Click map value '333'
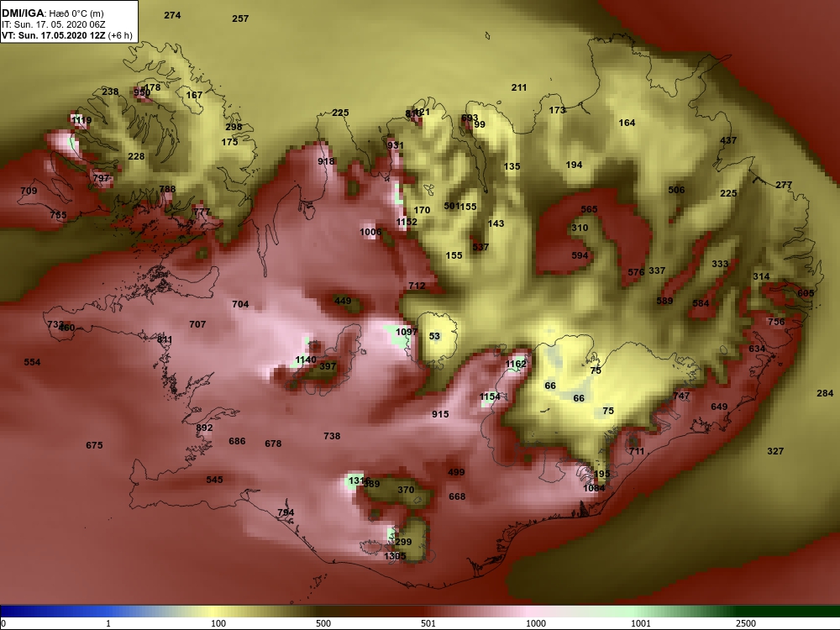The width and height of the screenshot is (840, 630). point(720,264)
